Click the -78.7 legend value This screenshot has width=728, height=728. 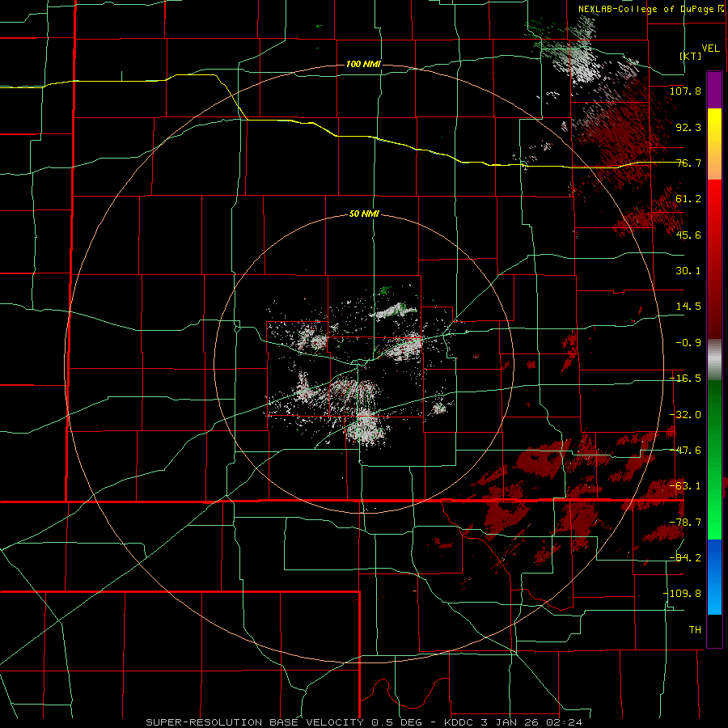point(685,523)
